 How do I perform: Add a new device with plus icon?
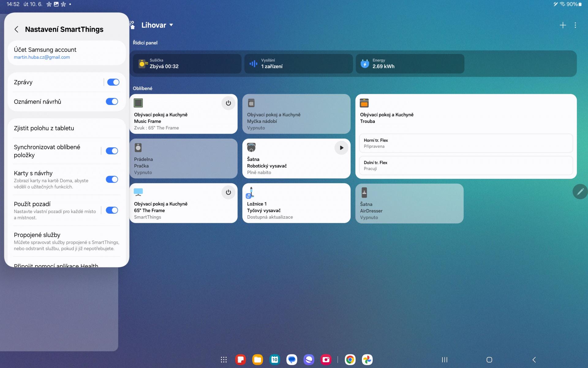563,25
